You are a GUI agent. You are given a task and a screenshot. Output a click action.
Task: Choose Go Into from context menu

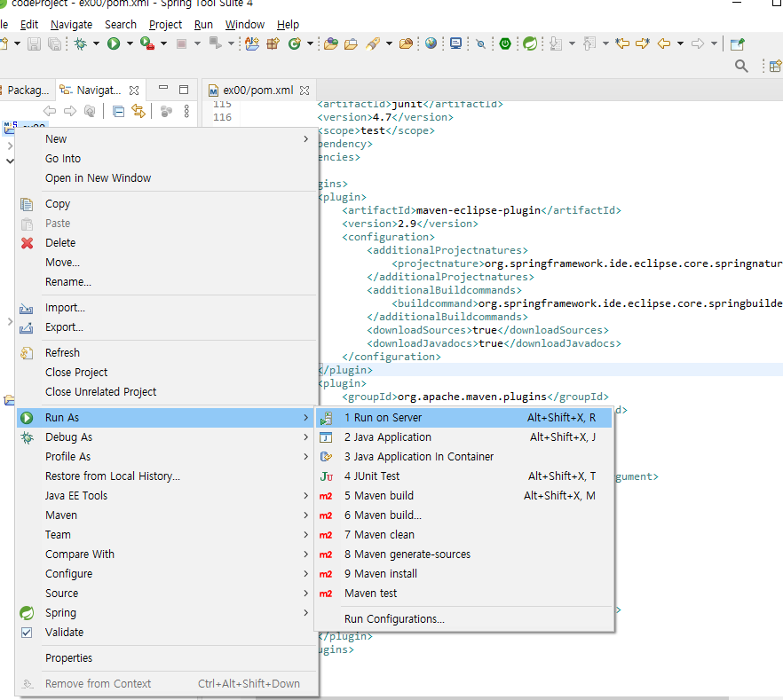[x=167, y=159]
